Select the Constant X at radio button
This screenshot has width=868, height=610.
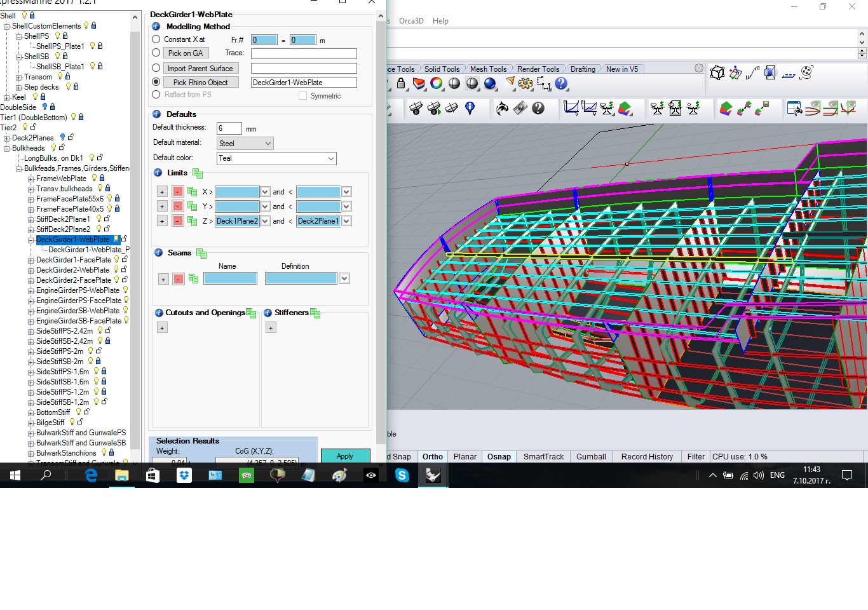click(x=156, y=39)
